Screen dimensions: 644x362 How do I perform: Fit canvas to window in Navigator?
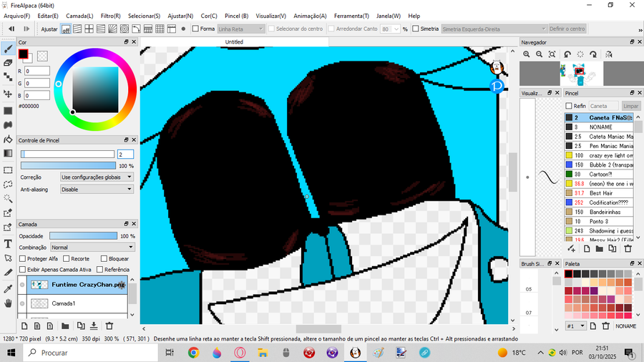(552, 54)
